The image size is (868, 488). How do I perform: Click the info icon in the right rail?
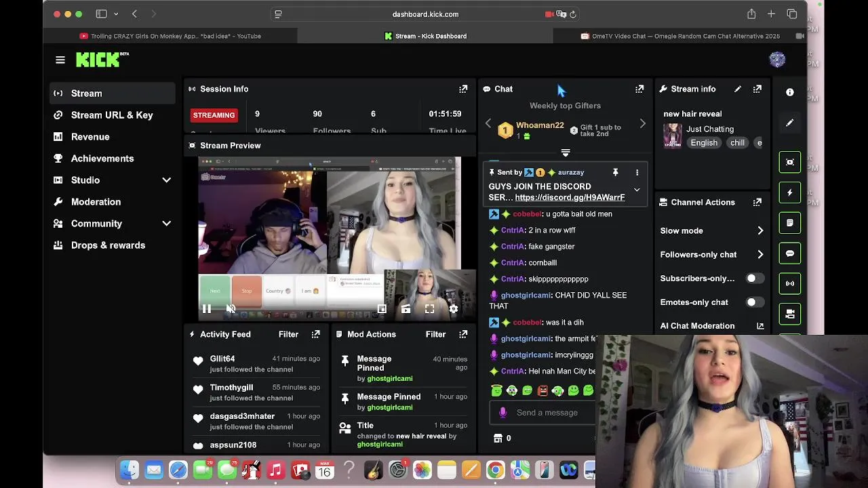click(x=790, y=92)
